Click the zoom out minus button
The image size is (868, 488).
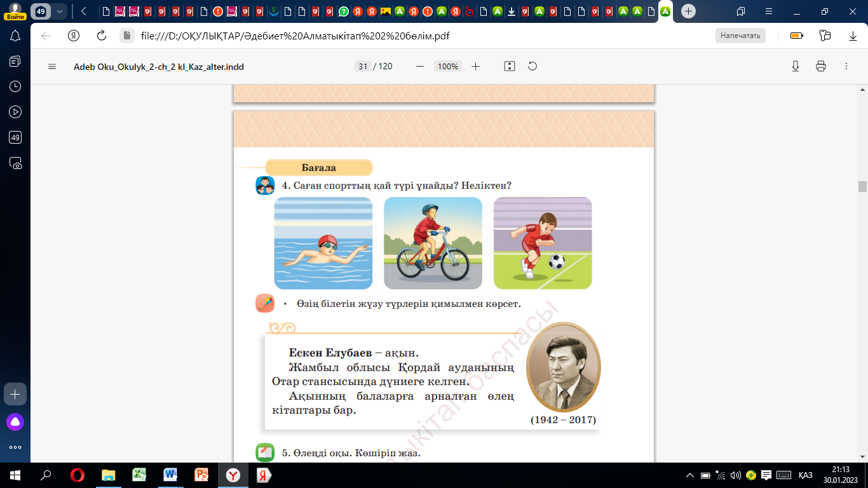419,66
